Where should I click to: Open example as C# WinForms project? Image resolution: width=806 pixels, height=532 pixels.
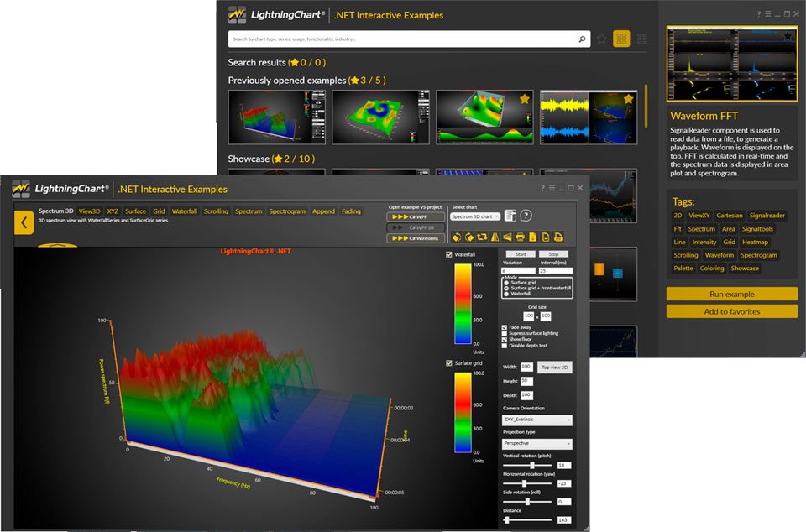pos(416,238)
